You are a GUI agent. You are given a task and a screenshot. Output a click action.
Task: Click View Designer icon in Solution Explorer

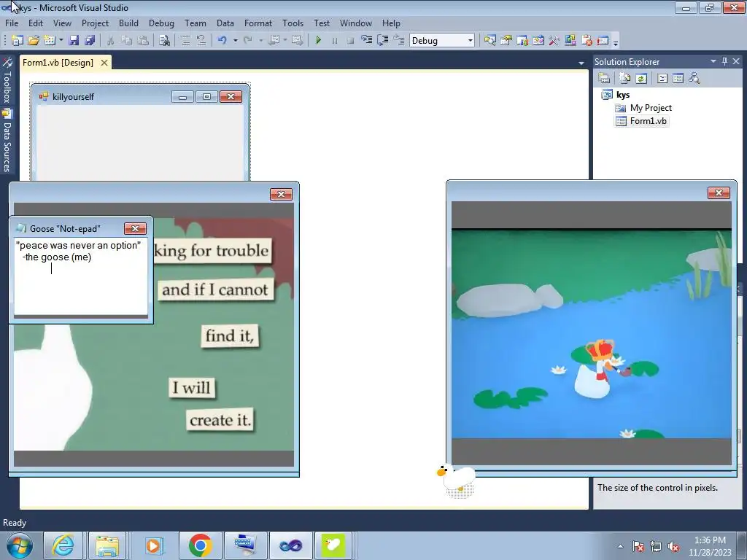678,78
